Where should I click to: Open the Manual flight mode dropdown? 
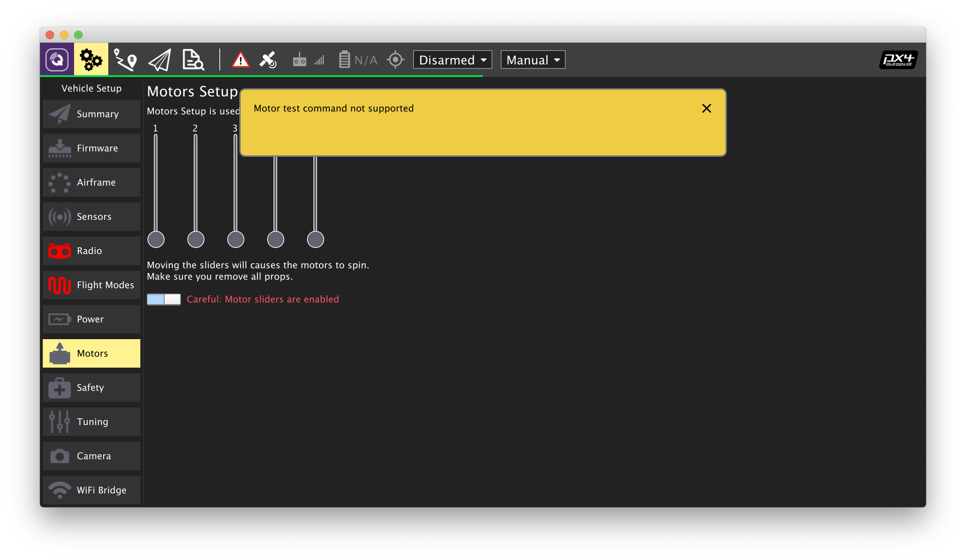click(533, 60)
